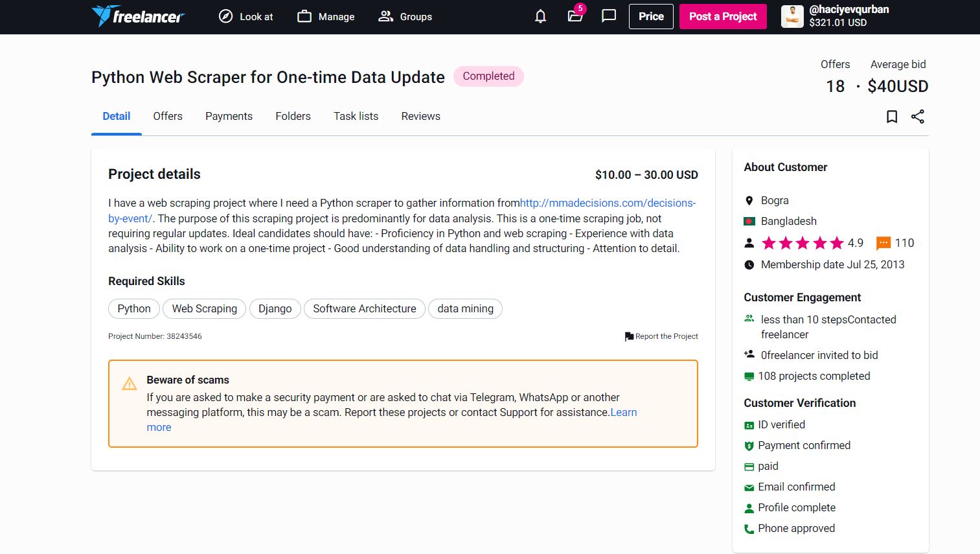Open the user profile avatar

pyautogui.click(x=792, y=17)
